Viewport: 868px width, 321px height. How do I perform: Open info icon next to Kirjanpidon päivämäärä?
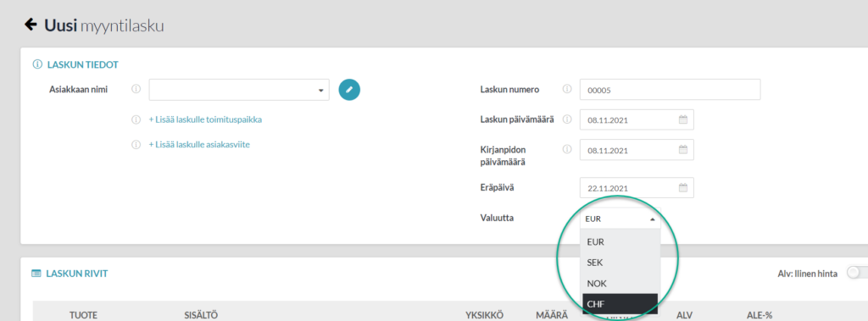[567, 149]
